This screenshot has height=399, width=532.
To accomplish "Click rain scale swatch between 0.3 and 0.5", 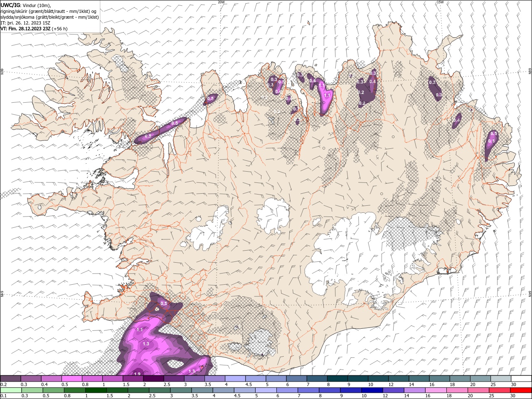I will coord(32,390).
